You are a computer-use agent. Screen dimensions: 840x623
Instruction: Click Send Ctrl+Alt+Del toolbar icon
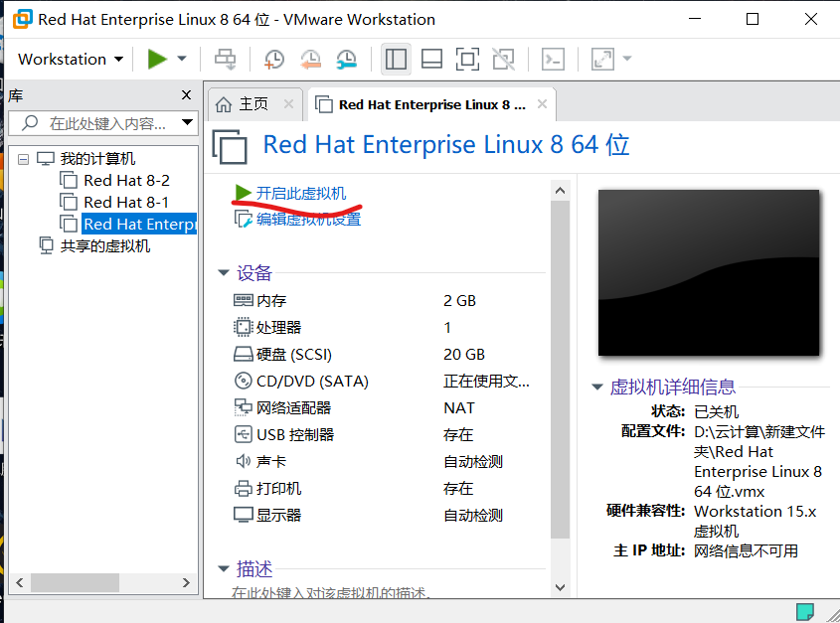tap(226, 59)
